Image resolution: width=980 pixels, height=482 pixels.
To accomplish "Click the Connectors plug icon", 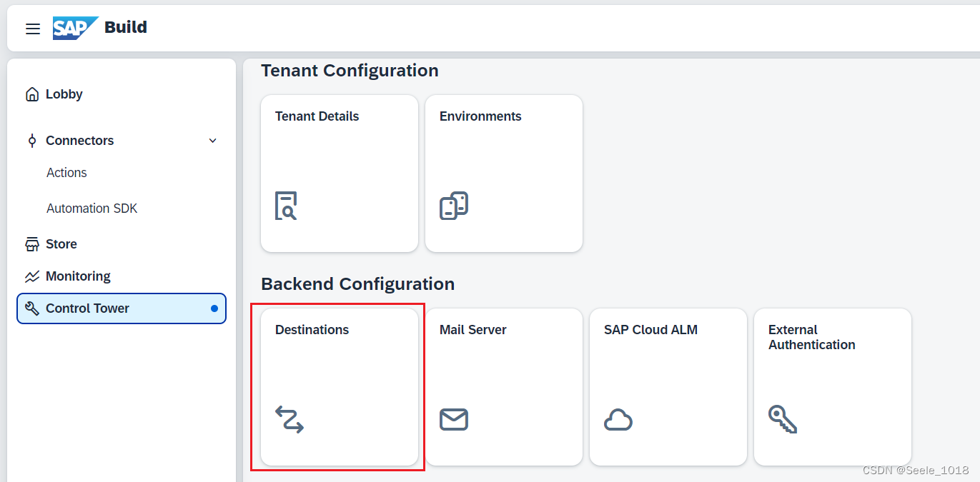I will [32, 141].
